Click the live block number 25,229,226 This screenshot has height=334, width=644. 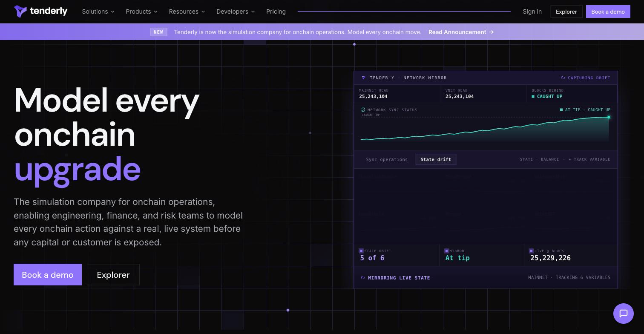pos(550,258)
